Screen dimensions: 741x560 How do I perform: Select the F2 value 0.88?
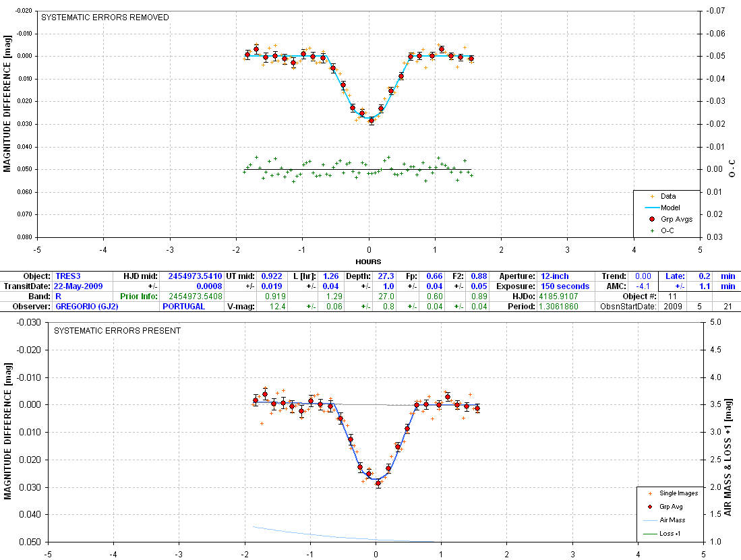479,276
